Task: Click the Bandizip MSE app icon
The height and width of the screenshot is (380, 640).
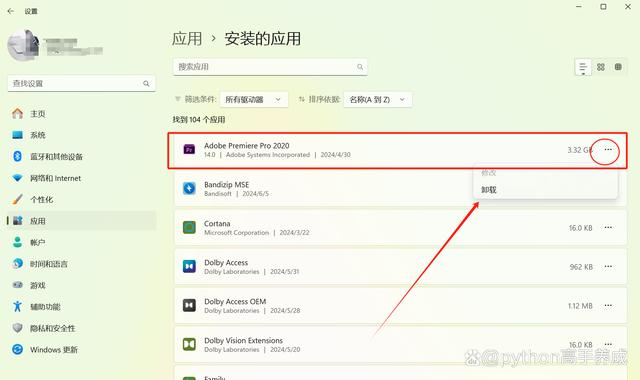Action: [189, 189]
